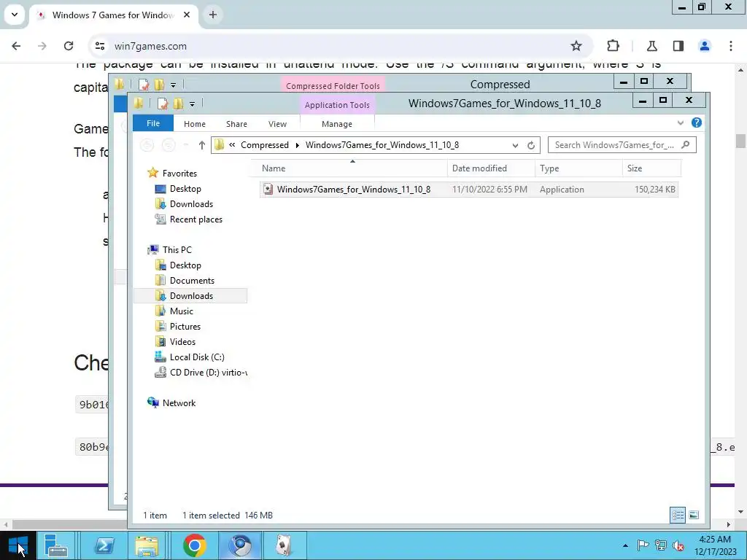Click the Compressed breadcrumb in address bar
Screen dimensions: 747x560
264,145
